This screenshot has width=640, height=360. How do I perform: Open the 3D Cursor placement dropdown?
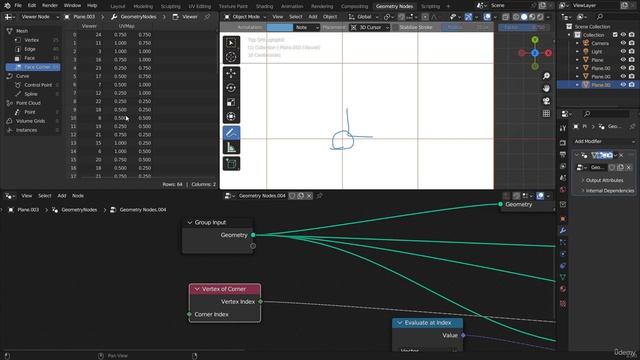(370, 27)
